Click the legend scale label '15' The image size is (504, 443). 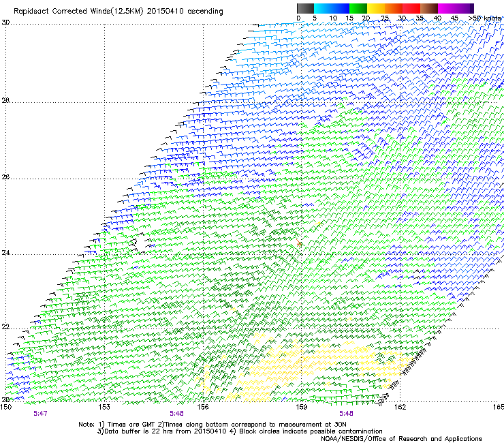point(349,18)
